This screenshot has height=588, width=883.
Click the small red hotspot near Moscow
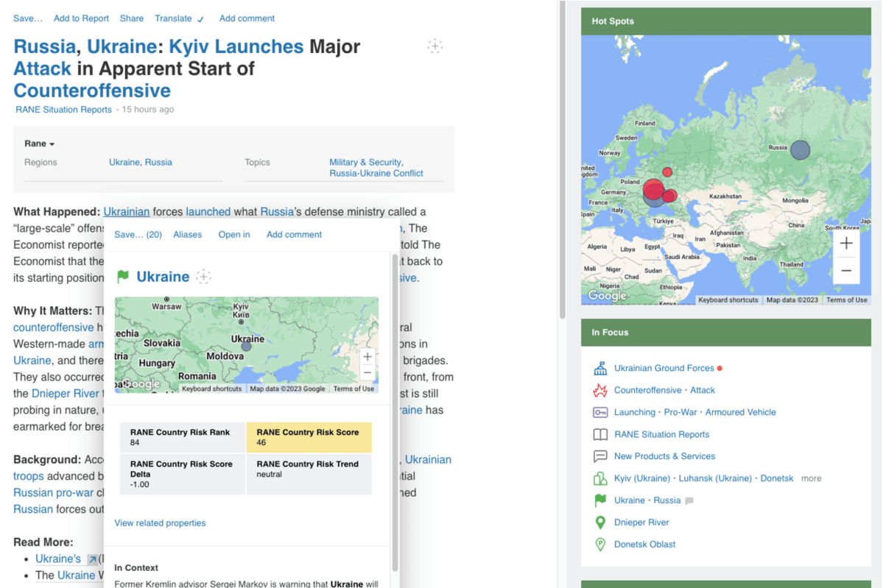(667, 172)
